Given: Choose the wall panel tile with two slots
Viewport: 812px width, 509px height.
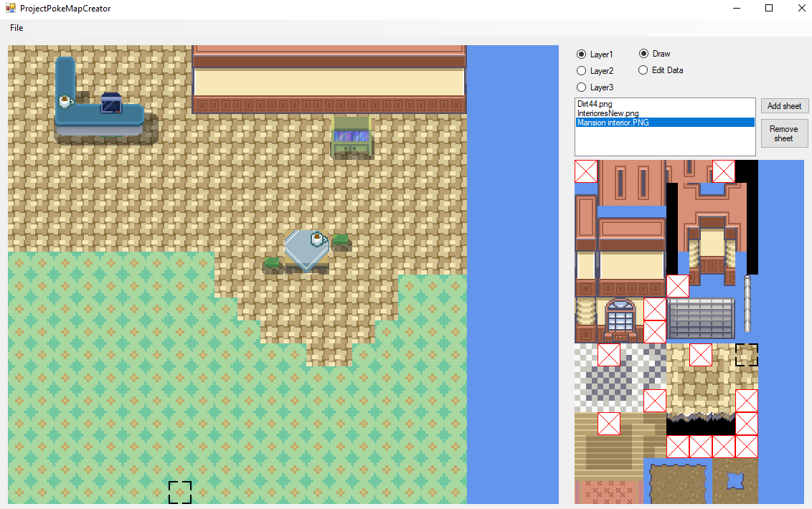Looking at the screenshot, I should 632,182.
